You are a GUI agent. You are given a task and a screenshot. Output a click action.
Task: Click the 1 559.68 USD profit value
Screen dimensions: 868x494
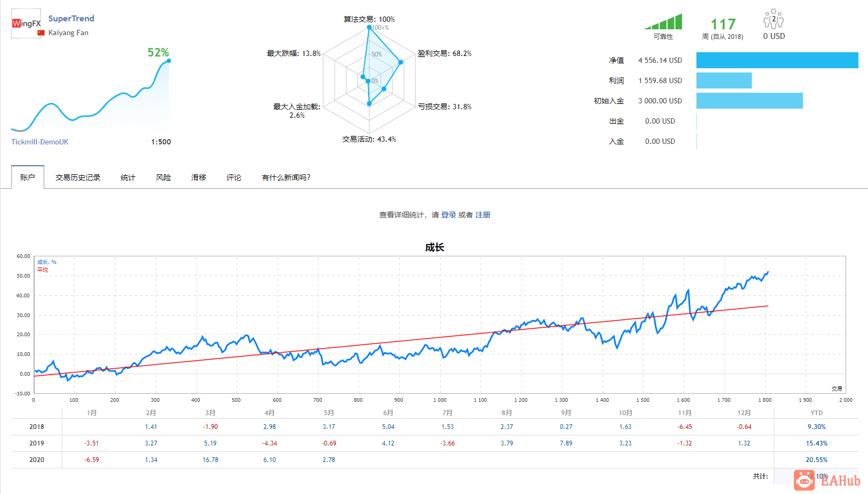pyautogui.click(x=660, y=80)
